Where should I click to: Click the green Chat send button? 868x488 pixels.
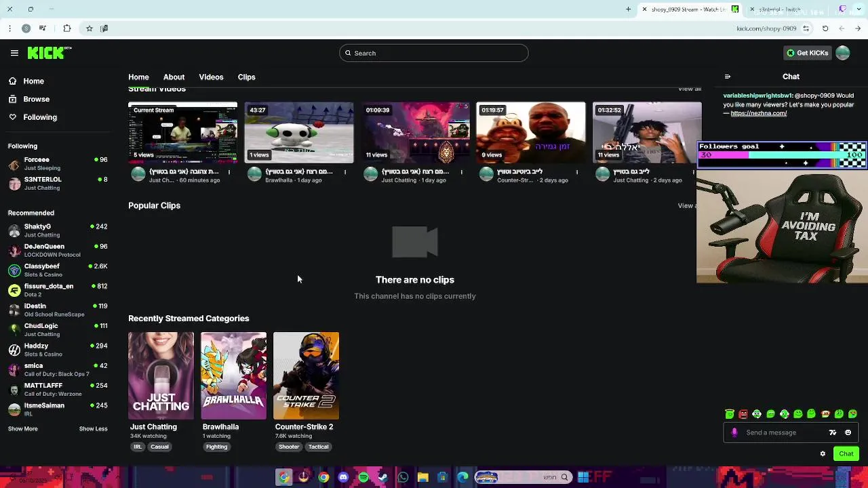point(846,454)
